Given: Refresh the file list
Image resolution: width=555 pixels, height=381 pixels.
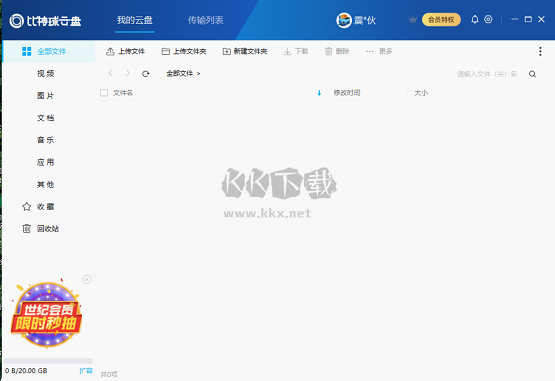Looking at the screenshot, I should click(145, 74).
